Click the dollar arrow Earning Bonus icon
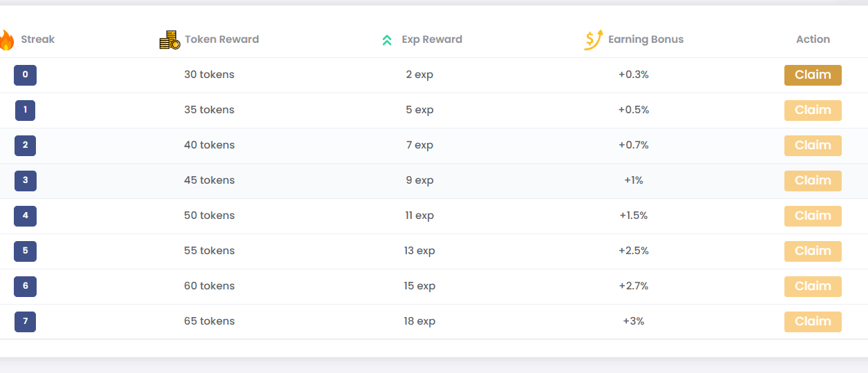 point(594,40)
